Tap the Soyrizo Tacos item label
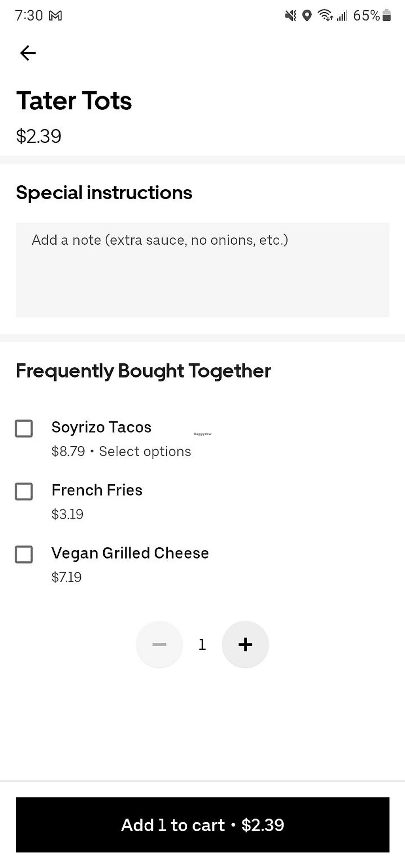405x868 pixels. 101,427
